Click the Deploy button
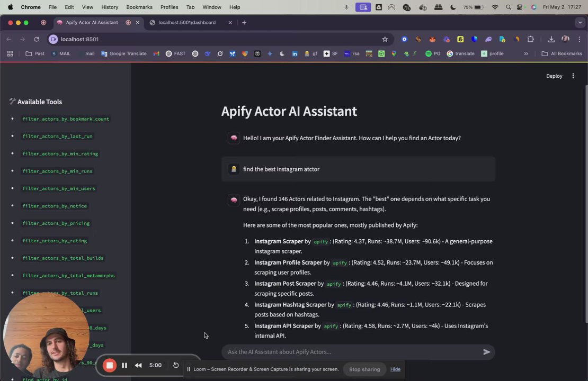 (554, 76)
